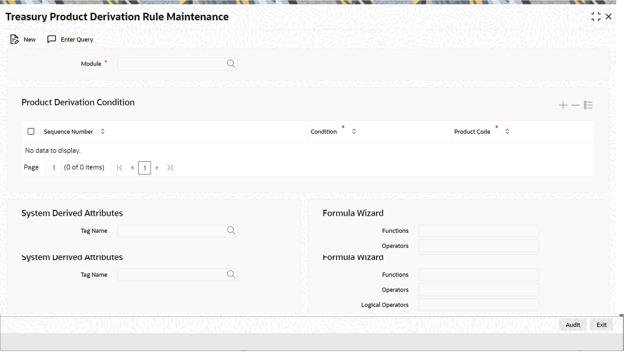Click the 'No data to display.' message
This screenshot has height=364, width=624.
pos(53,151)
